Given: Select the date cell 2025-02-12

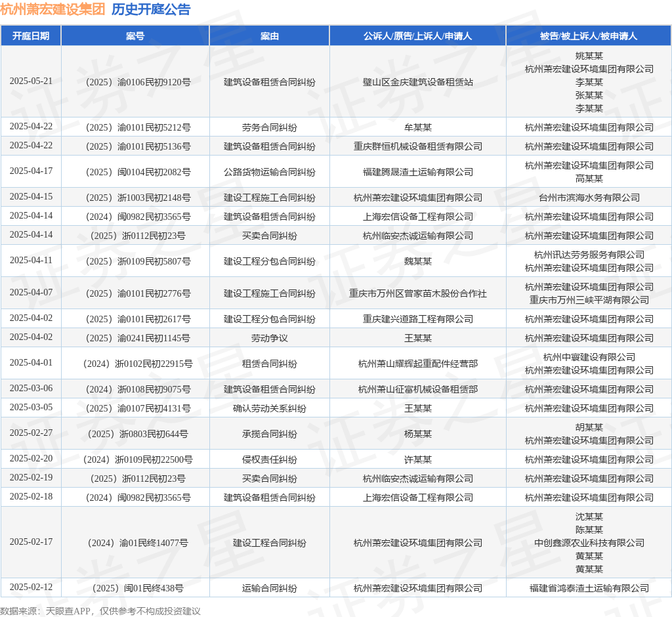Looking at the screenshot, I should coord(31,587).
